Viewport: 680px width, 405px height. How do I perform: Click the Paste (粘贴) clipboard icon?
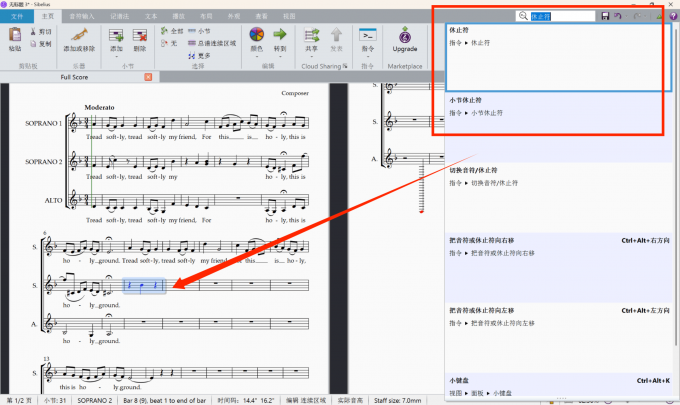coord(15,36)
